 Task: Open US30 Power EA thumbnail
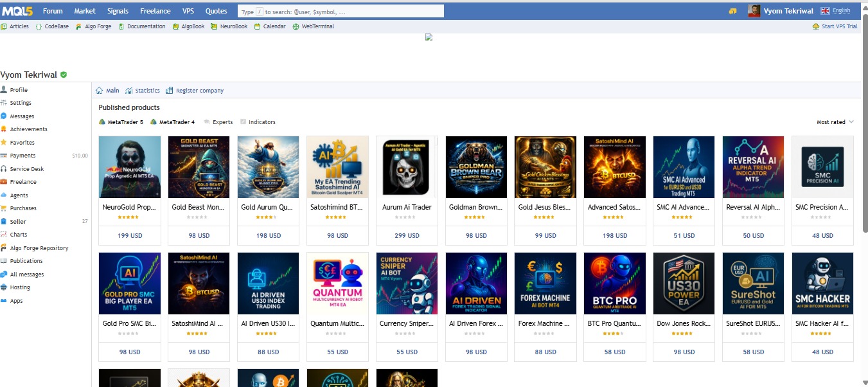(x=684, y=283)
